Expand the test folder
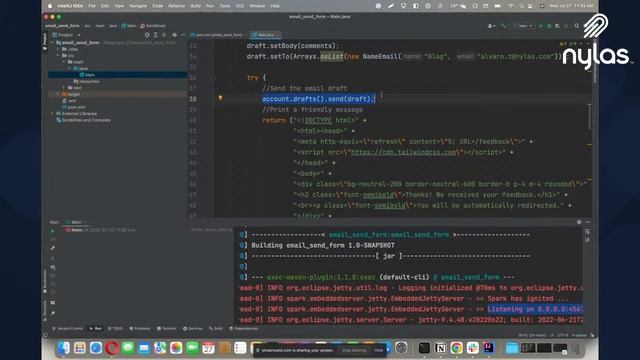 [x=64, y=88]
